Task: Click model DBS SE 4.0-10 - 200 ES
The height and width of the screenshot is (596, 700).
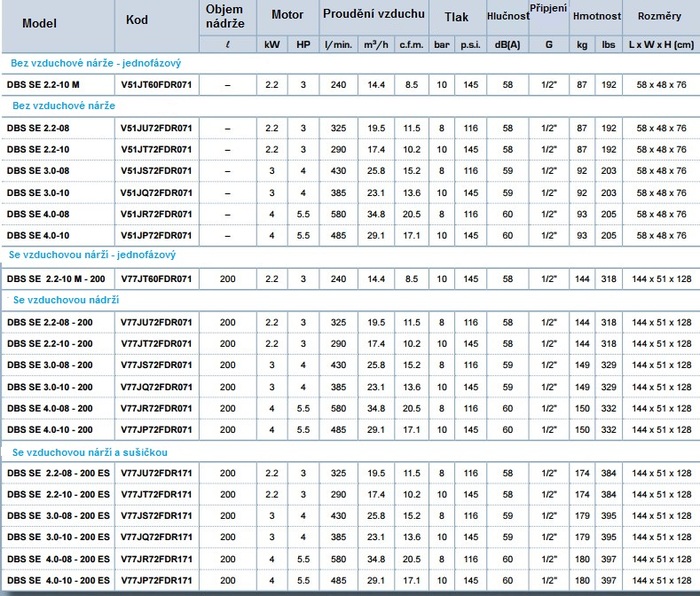Action: [58, 581]
